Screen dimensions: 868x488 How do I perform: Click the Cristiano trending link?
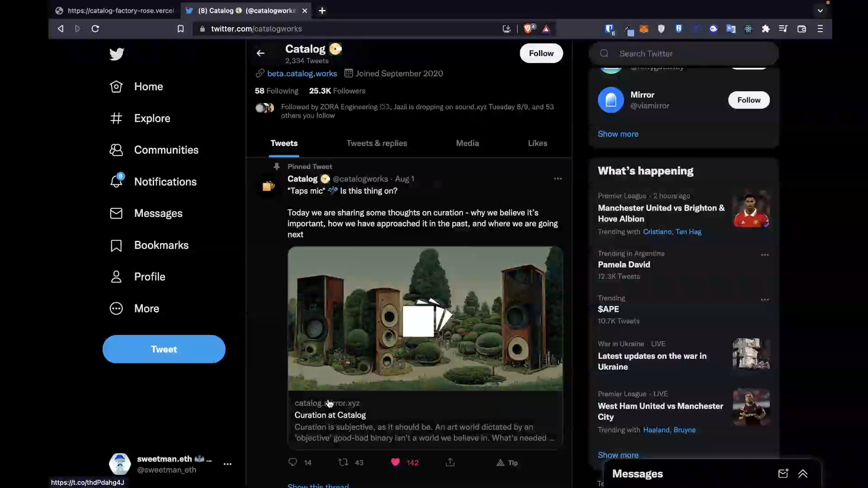tap(657, 232)
